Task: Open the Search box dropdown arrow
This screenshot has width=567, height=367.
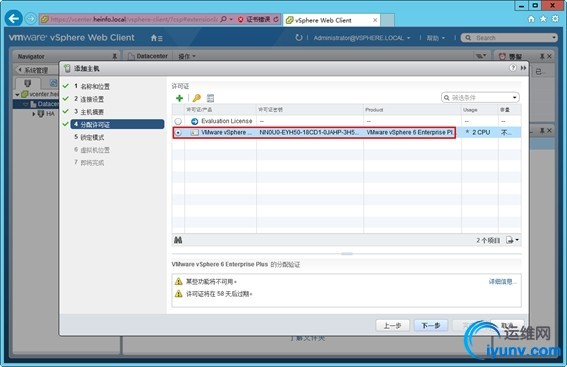Action: [554, 38]
